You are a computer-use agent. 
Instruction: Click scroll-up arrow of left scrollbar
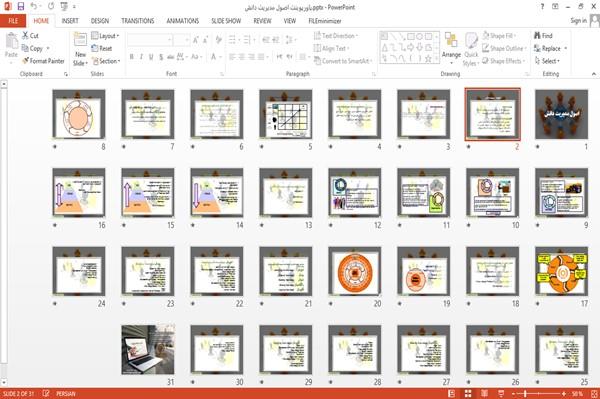4,83
